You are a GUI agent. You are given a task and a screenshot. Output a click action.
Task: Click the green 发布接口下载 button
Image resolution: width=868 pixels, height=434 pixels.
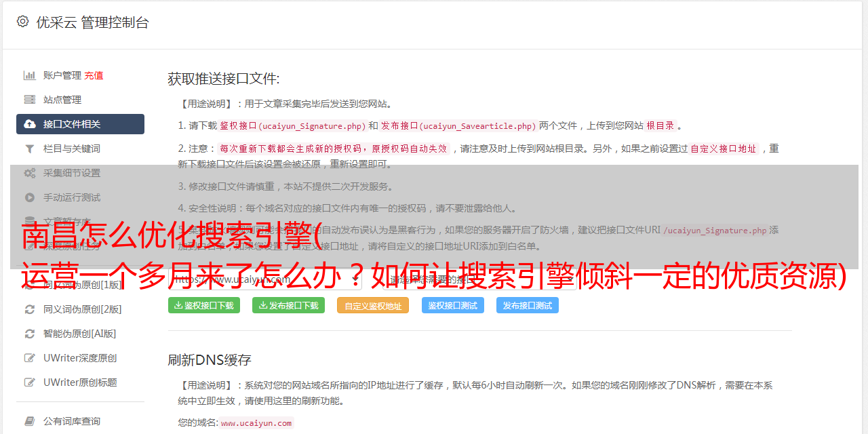[x=288, y=305]
